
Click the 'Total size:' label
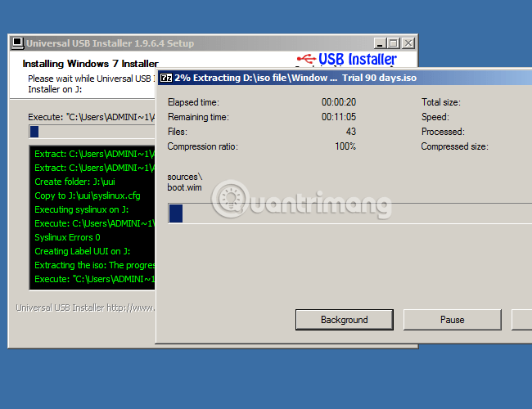click(440, 102)
